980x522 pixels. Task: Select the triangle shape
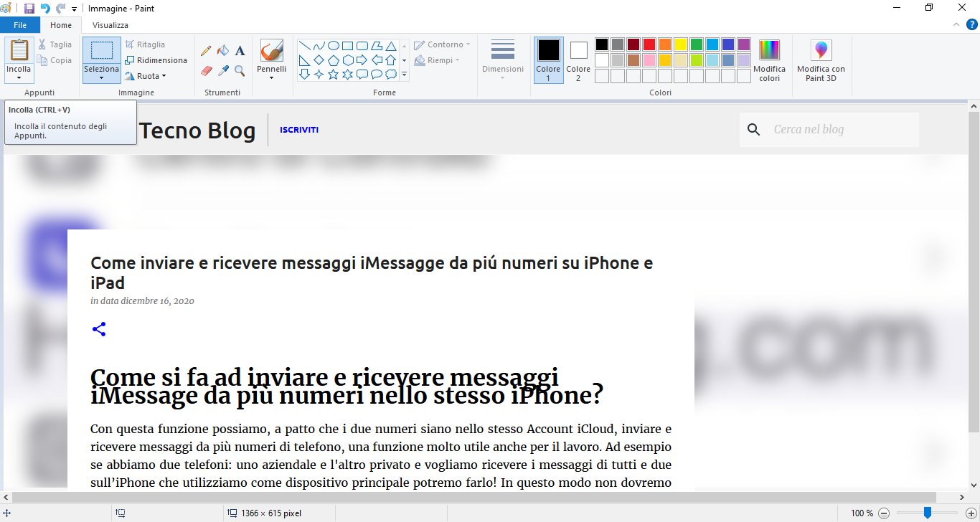(x=391, y=46)
